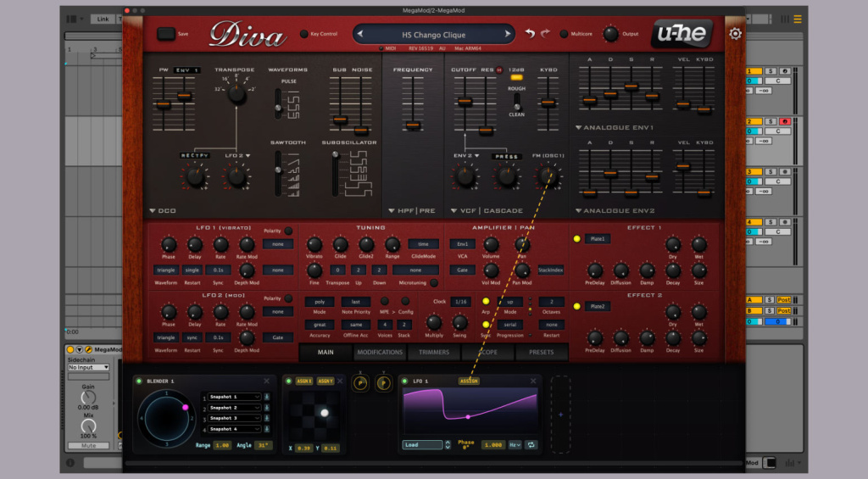
Task: Toggle LFO 2 Polarity button
Action: 288,298
